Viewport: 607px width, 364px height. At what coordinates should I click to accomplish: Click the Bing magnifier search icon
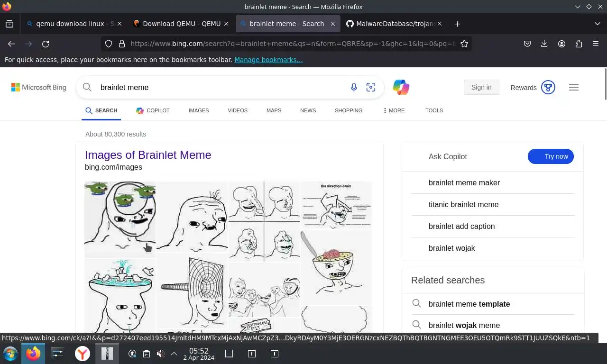click(87, 87)
